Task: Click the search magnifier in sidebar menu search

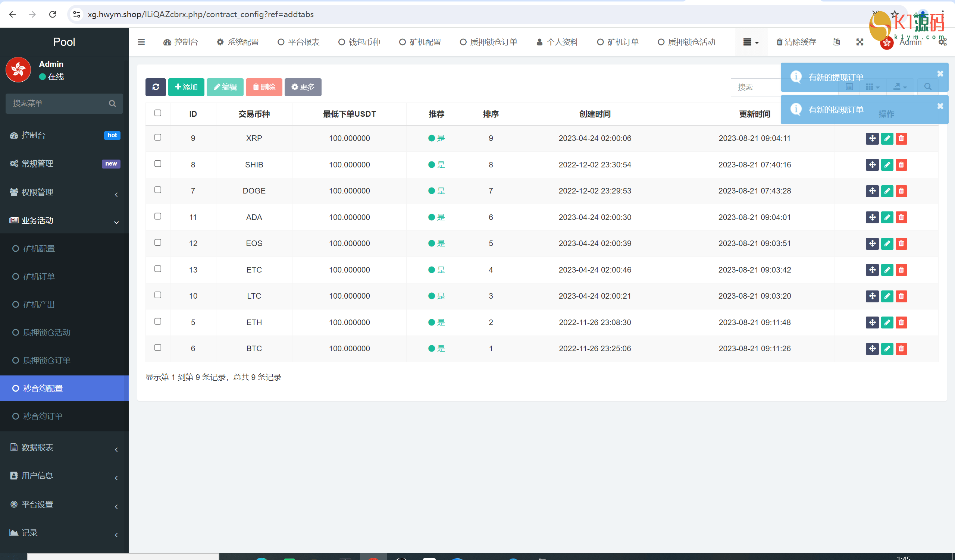Action: point(112,103)
